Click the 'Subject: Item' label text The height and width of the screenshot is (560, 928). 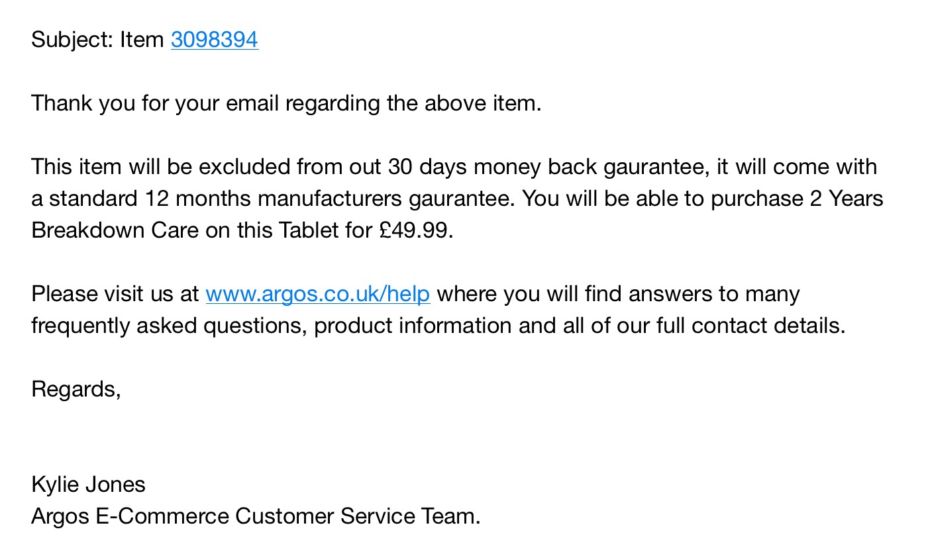pos(97,40)
